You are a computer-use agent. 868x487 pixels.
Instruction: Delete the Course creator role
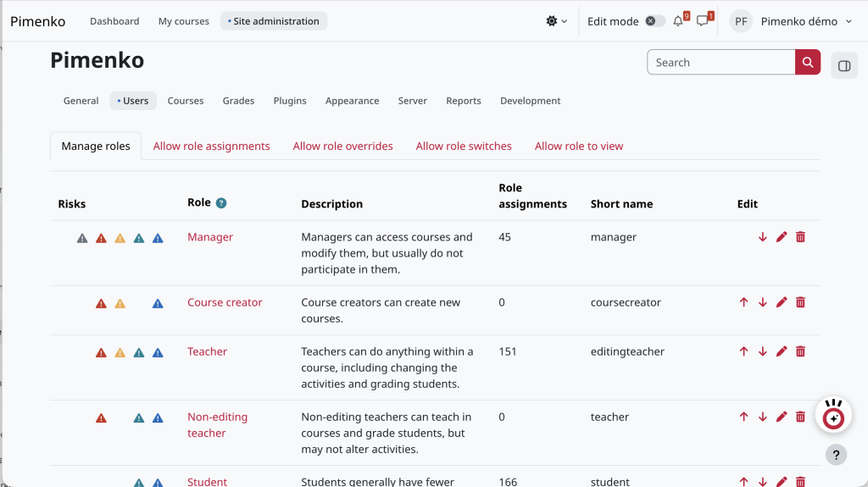click(x=800, y=302)
